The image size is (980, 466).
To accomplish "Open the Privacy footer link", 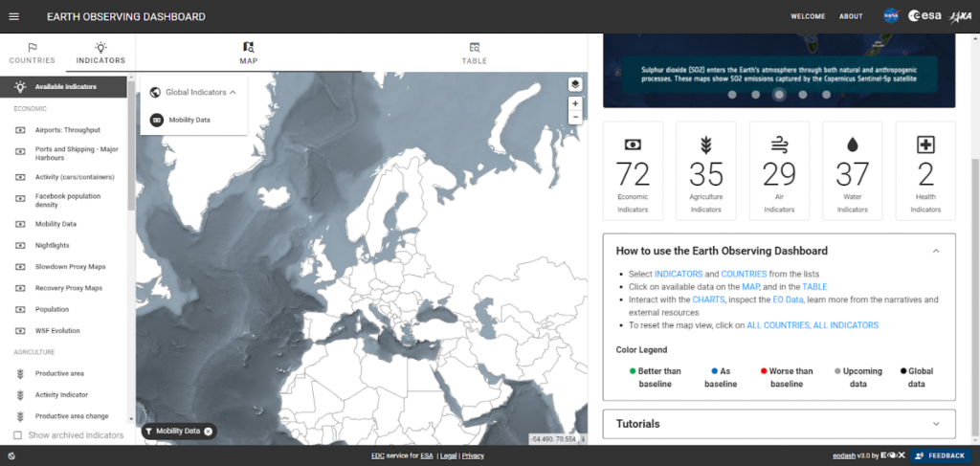I will point(473,456).
